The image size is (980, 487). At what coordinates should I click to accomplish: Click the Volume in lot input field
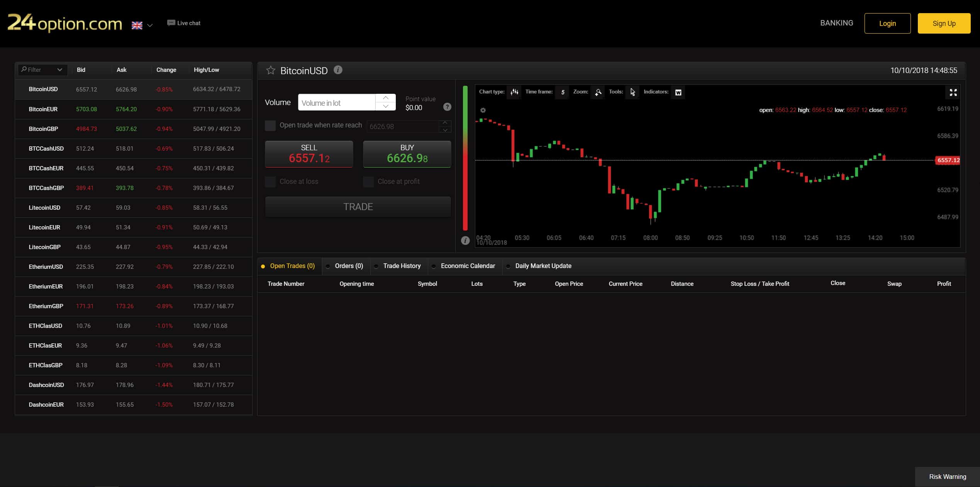(x=337, y=102)
